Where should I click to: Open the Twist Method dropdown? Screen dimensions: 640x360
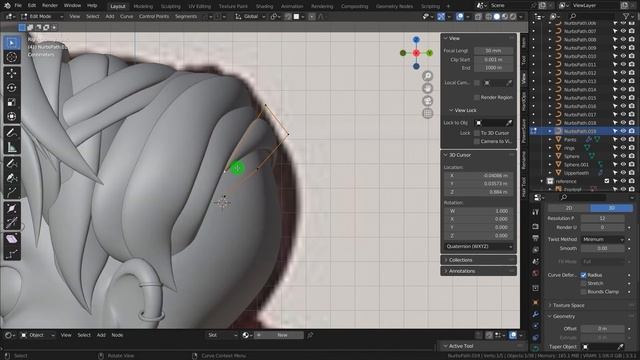(x=603, y=239)
